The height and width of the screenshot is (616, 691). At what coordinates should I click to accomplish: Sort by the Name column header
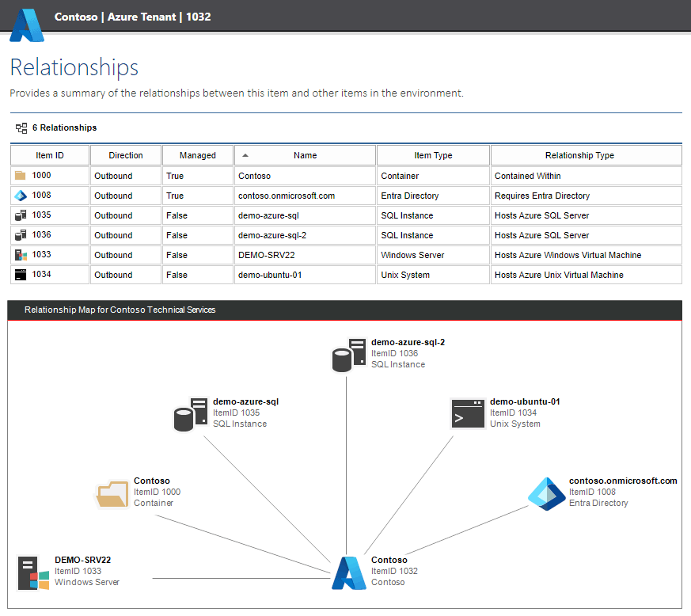[305, 155]
